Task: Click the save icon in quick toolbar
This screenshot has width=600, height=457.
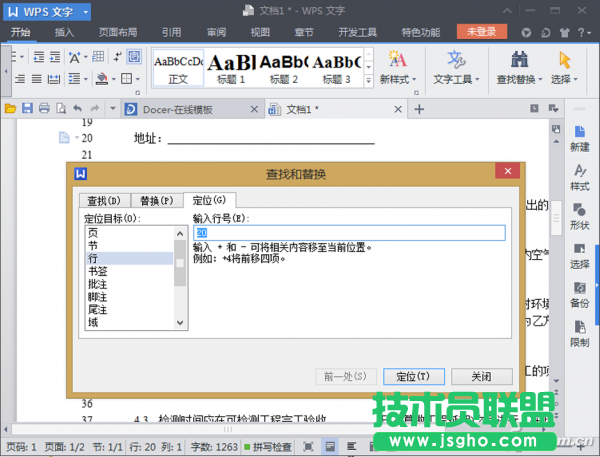Action: [x=28, y=108]
